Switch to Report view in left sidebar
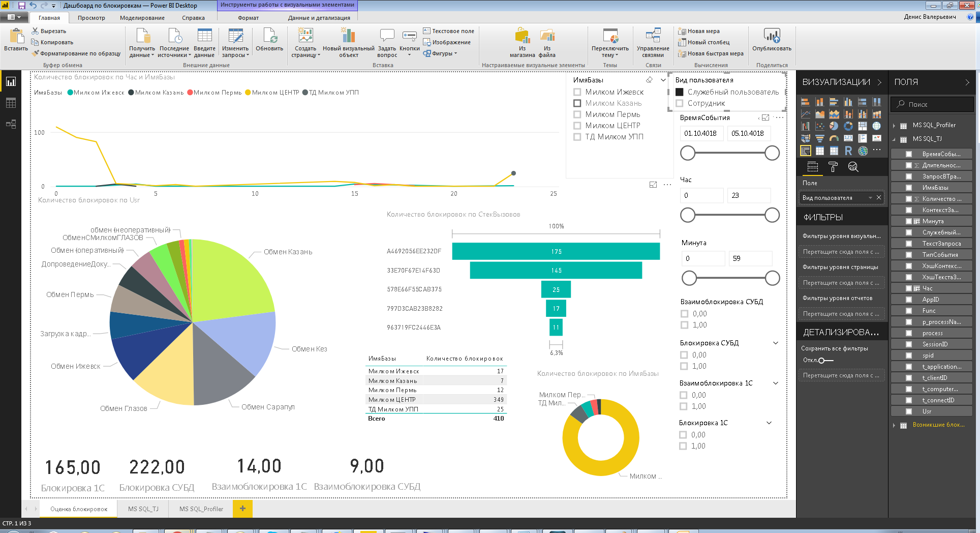The height and width of the screenshot is (533, 980). (x=11, y=81)
